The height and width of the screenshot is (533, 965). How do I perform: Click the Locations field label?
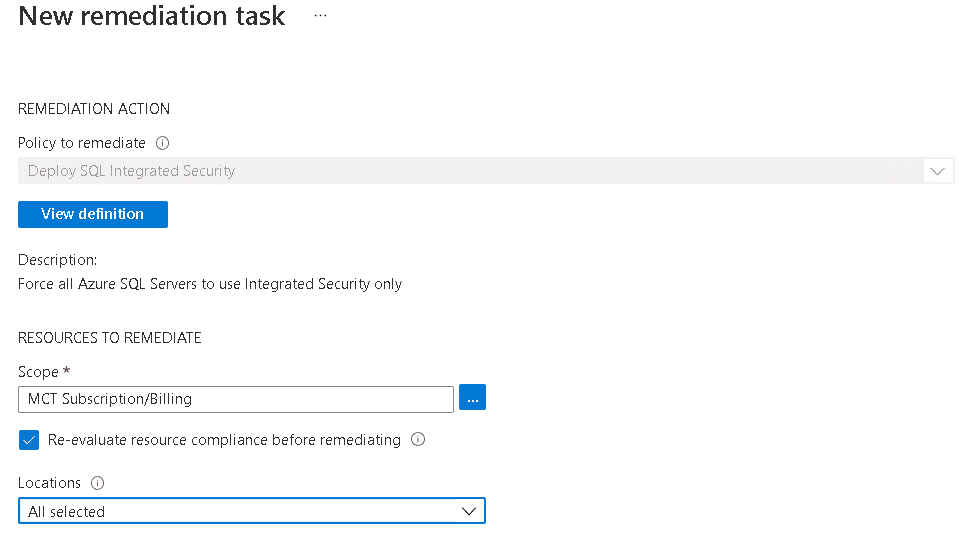point(49,483)
